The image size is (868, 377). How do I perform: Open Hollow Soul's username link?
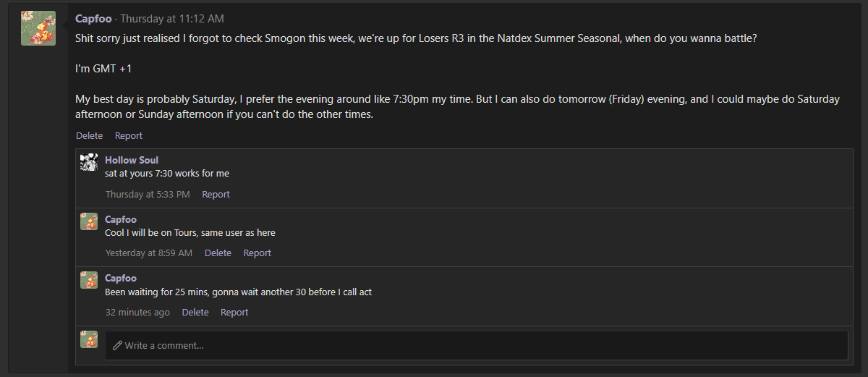click(132, 160)
